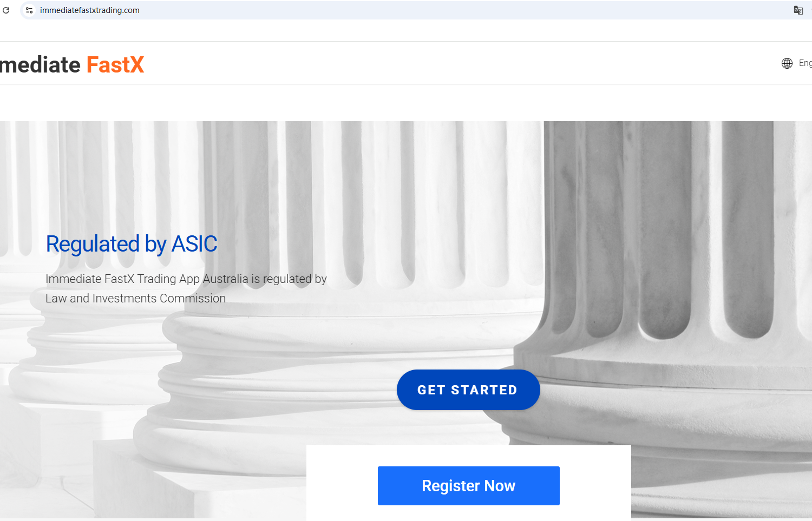Click the blank browser strip under address bar
The image size is (812, 521).
click(406, 30)
